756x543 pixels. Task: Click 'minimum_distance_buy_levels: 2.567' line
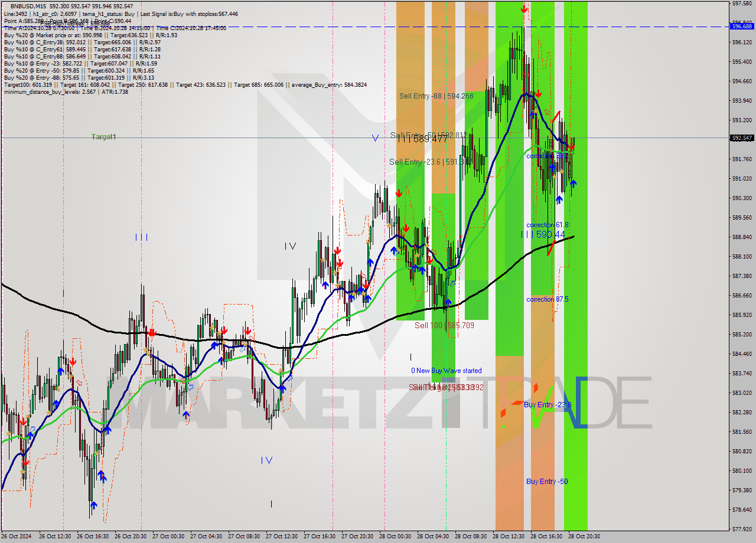(66, 91)
